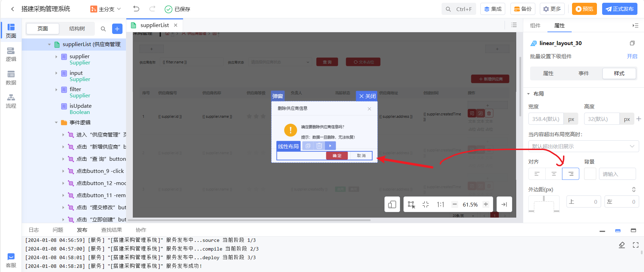Open the 逻辑 sidebar panel

11,54
